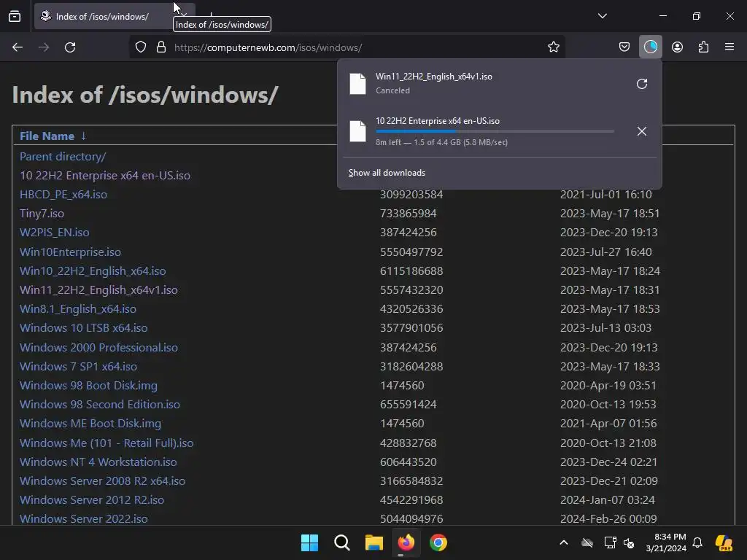Download HBCD_PE_x64.iso
This screenshot has width=747, height=560.
click(63, 195)
